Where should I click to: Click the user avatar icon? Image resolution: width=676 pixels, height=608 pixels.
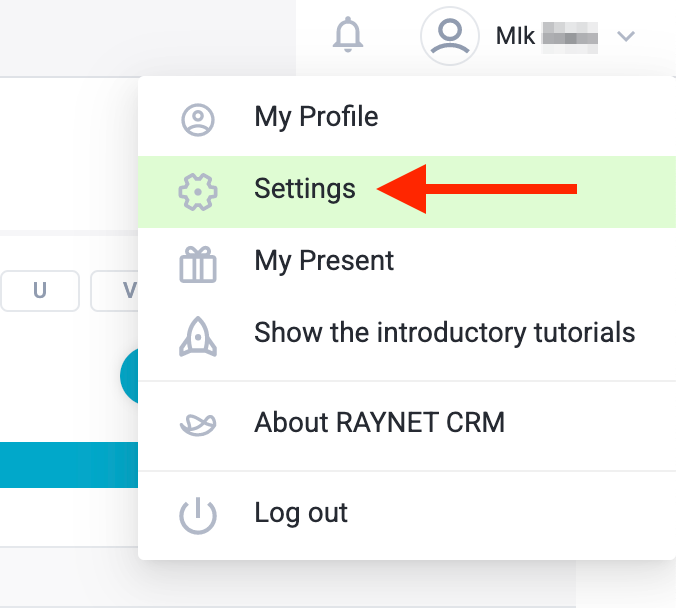[x=449, y=36]
